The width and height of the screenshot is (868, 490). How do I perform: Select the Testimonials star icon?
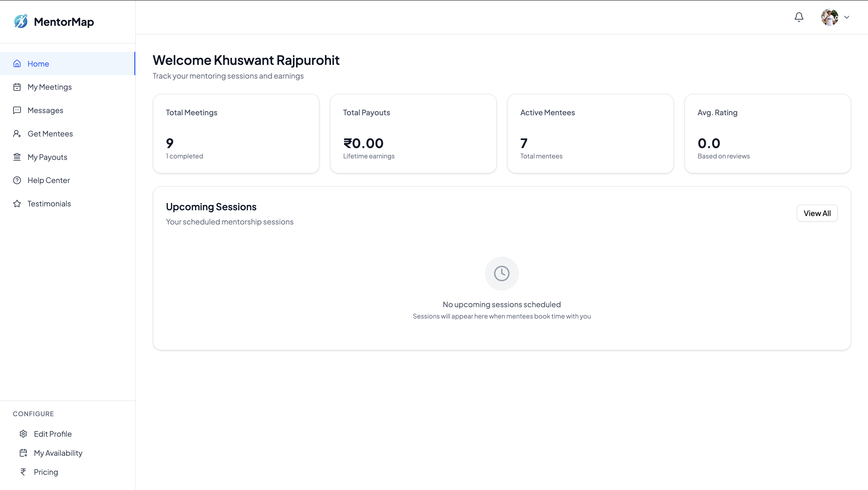click(x=17, y=203)
